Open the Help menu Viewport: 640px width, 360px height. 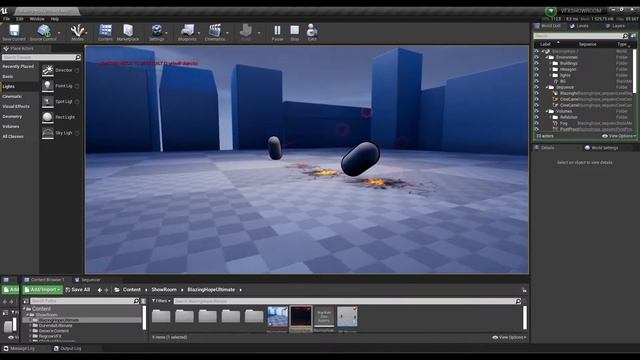(55, 19)
